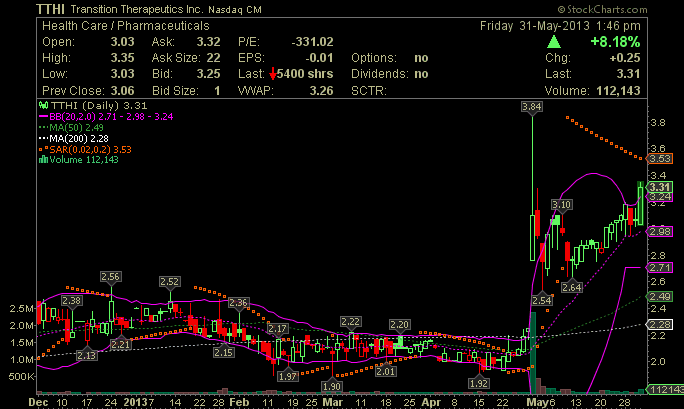Click the candlestick icon before TTHI (Daily)
Image resolution: width=684 pixels, height=409 pixels.
43,105
